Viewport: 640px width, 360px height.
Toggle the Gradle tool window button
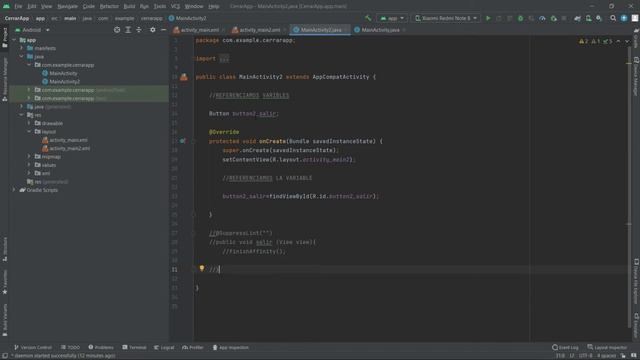tap(636, 39)
